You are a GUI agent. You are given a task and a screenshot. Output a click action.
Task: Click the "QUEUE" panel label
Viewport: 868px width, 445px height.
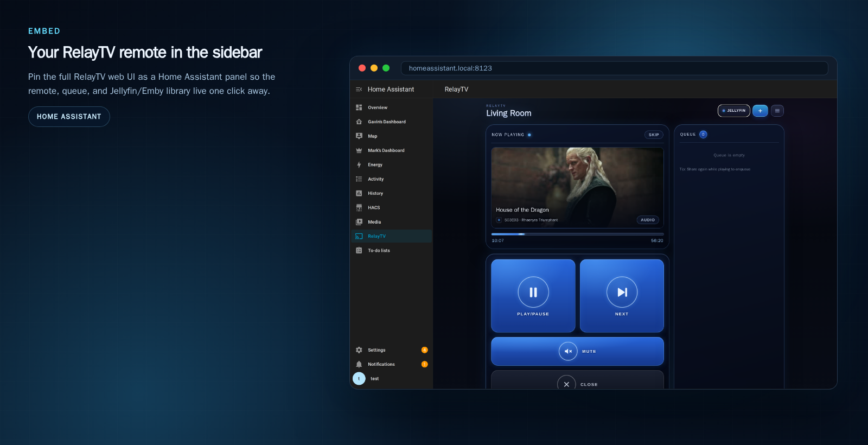[x=688, y=135]
